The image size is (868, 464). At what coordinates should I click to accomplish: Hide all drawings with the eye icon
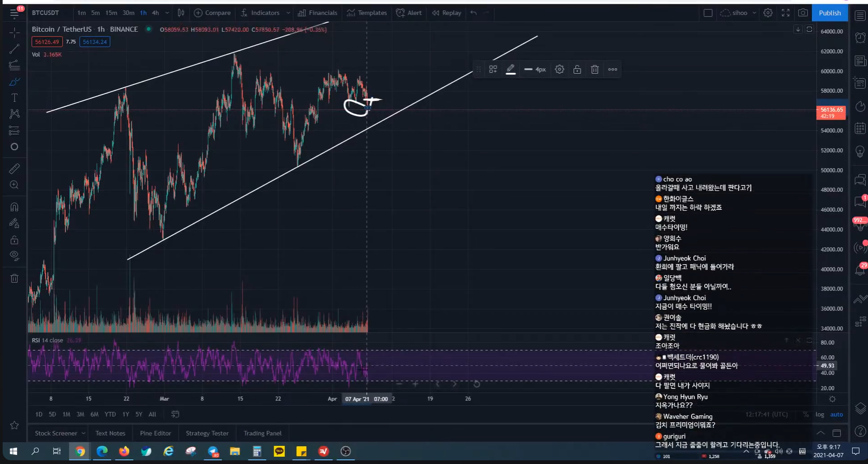point(14,256)
